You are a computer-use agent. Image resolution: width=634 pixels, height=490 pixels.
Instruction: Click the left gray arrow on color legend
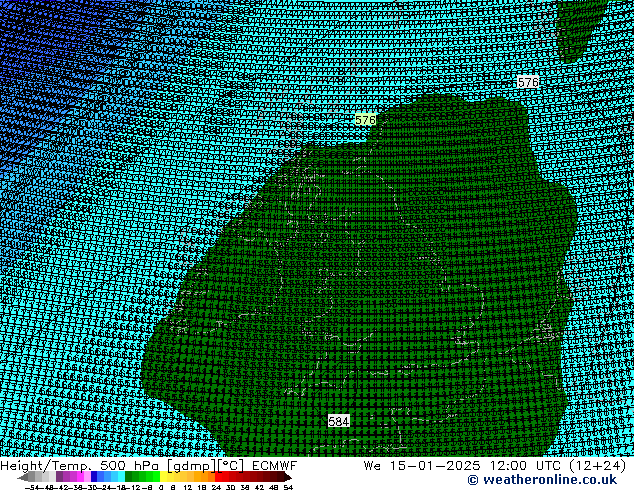pyautogui.click(x=22, y=477)
